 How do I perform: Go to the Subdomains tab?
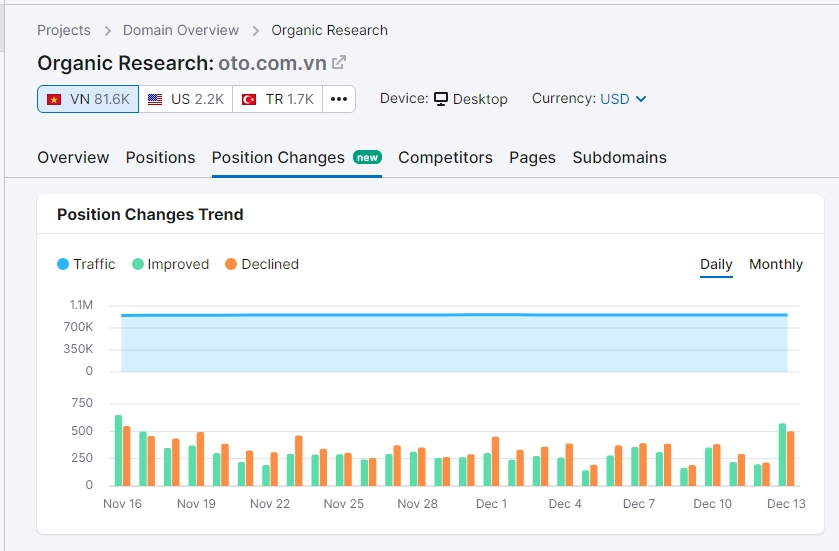[619, 157]
